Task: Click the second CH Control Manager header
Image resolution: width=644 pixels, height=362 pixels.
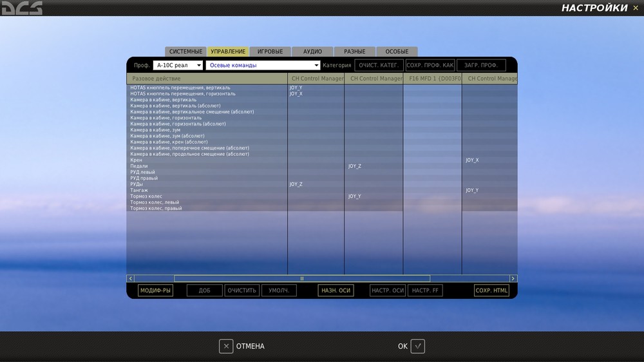Action: (374, 78)
